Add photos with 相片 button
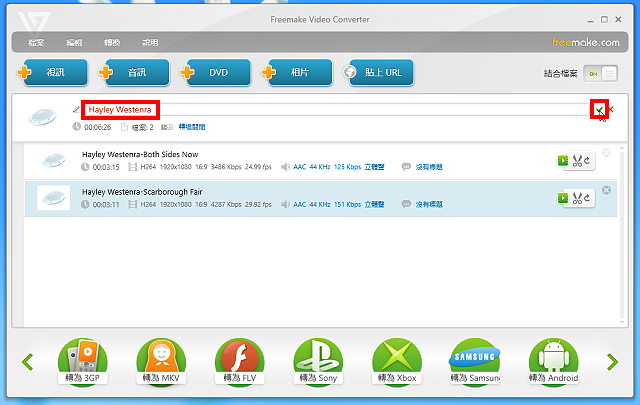This screenshot has width=640, height=405. point(298,73)
